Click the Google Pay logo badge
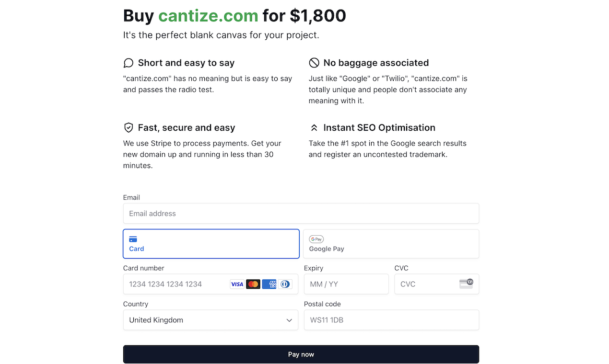Screen dimensions: 609x364 (316, 239)
